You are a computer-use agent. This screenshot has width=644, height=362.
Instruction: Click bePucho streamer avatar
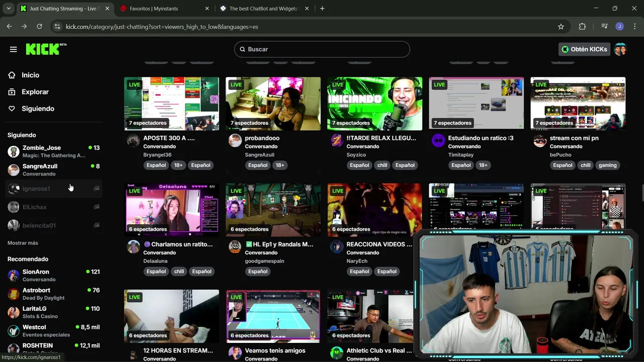(540, 140)
